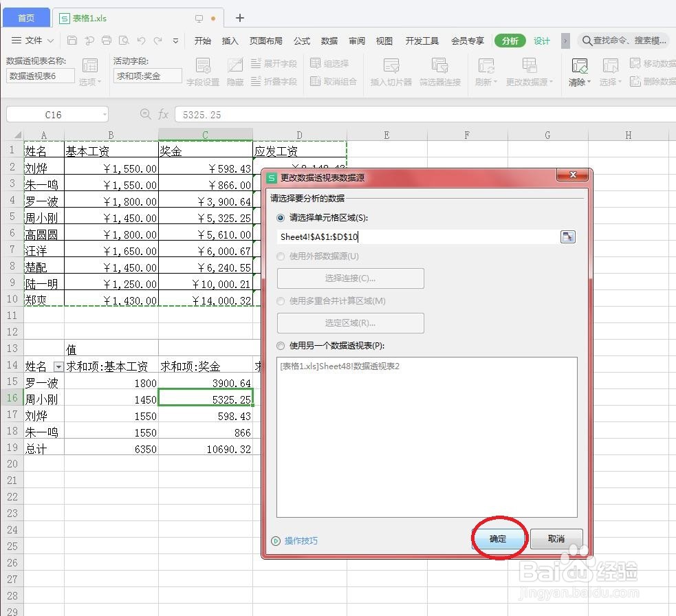Click 删除数据透视表 icon
Screen dimensions: 676x616
(x=653, y=81)
